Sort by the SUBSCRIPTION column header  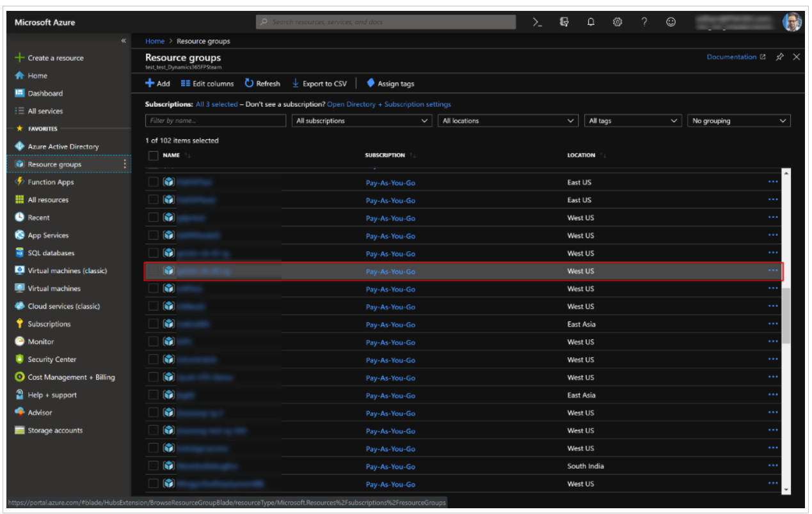[385, 155]
